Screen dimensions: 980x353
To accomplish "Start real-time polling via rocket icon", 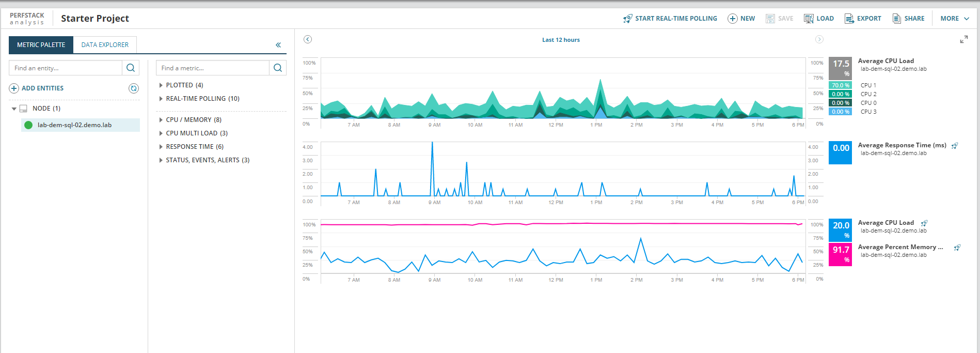I will 627,19.
